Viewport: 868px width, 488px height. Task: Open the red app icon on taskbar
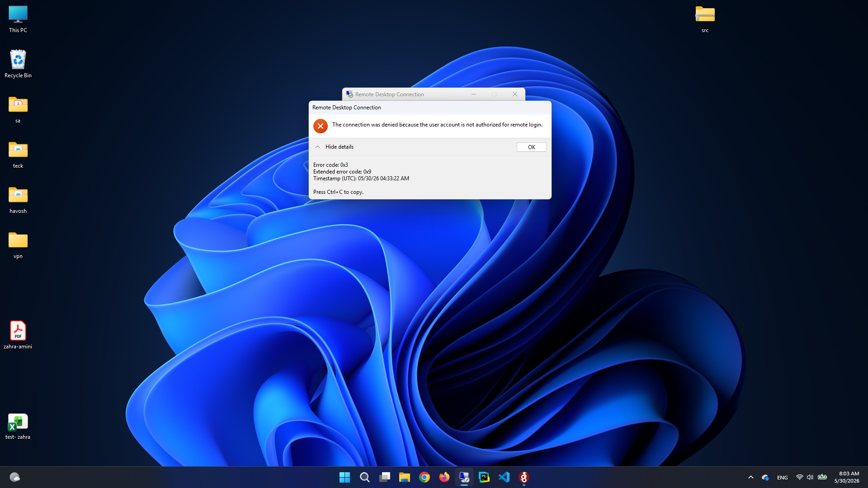(x=524, y=477)
